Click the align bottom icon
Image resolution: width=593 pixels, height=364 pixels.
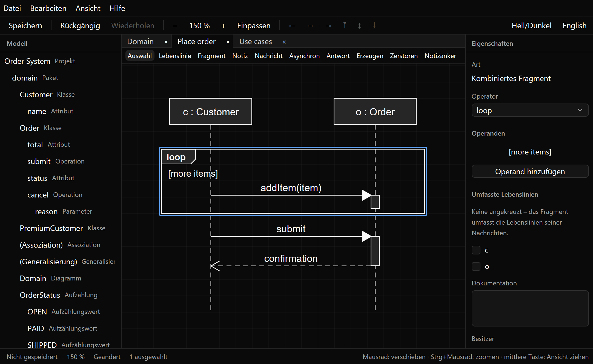click(374, 26)
